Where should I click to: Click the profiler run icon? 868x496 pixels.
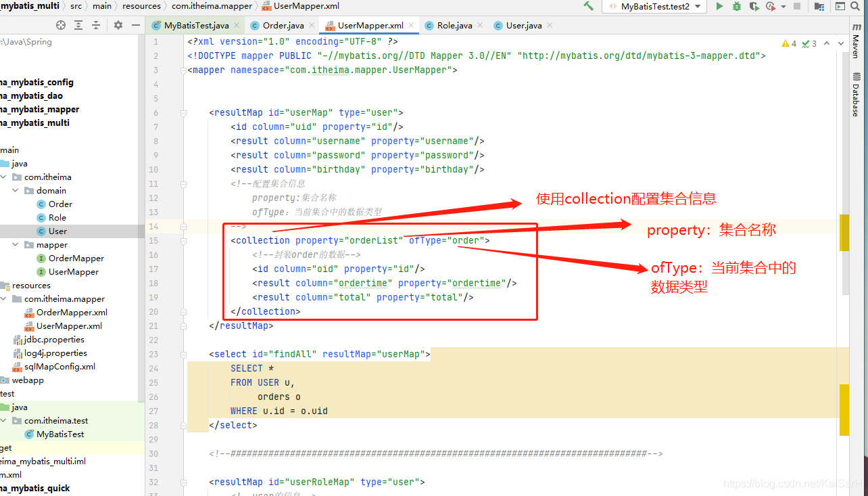pyautogui.click(x=769, y=6)
